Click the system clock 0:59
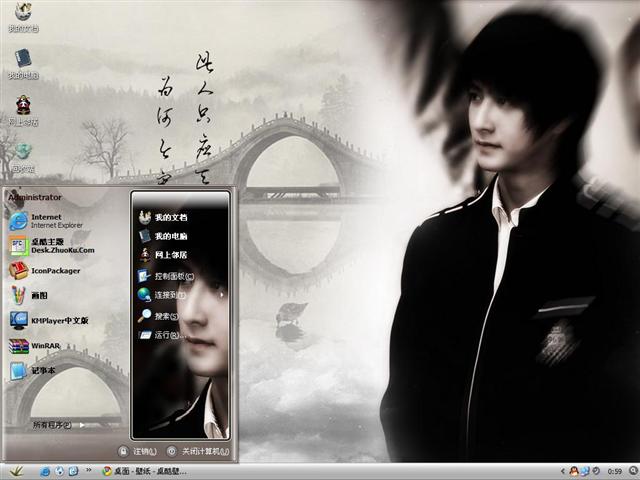The image size is (640, 480). coord(614,472)
